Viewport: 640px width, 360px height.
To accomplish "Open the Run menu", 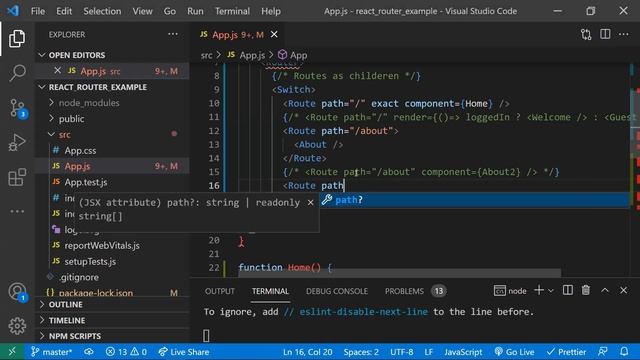I will pyautogui.click(x=195, y=11).
